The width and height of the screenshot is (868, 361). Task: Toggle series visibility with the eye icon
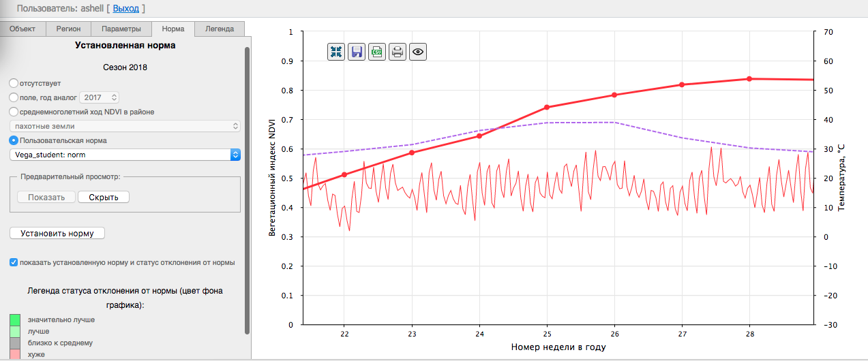418,52
